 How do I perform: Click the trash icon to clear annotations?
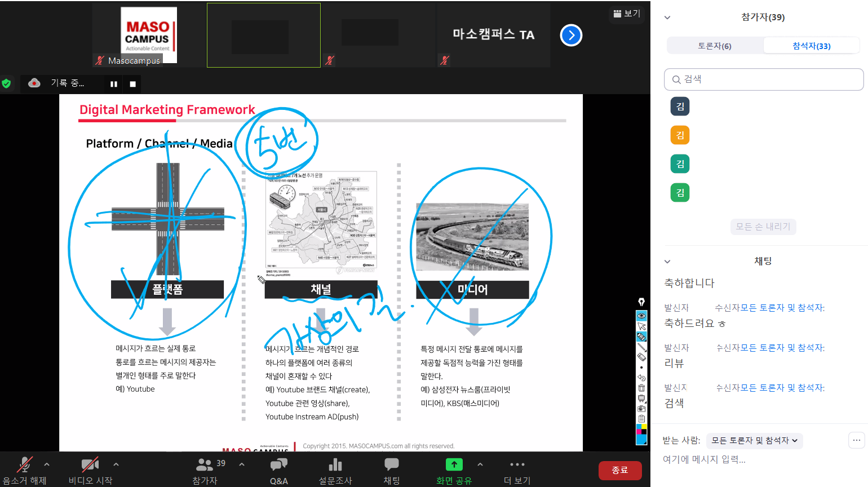(x=641, y=388)
